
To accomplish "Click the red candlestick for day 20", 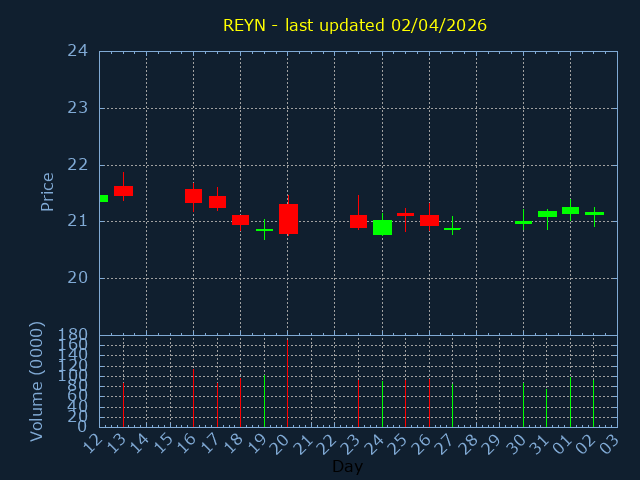I will coord(288,219).
